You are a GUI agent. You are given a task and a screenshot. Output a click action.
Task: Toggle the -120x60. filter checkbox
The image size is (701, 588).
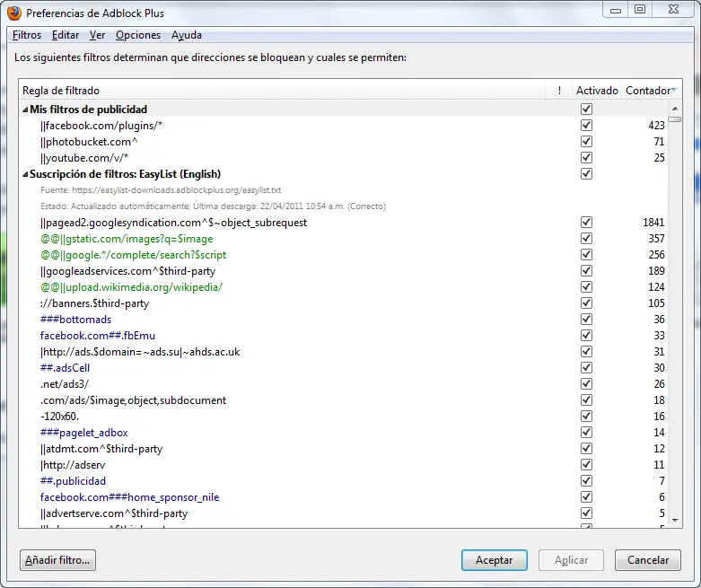click(x=586, y=416)
